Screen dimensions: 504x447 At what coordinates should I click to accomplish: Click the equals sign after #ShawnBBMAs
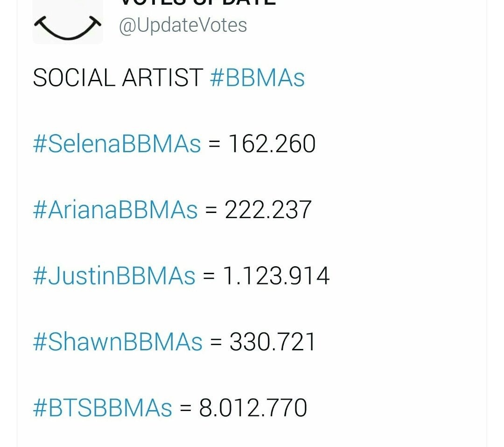click(x=216, y=342)
